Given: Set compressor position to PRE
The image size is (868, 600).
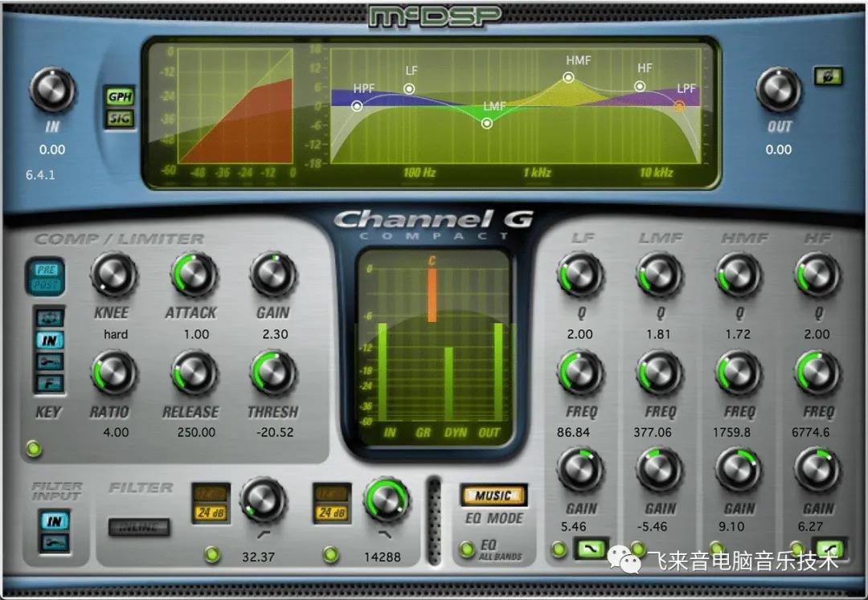Looking at the screenshot, I should click(x=45, y=269).
